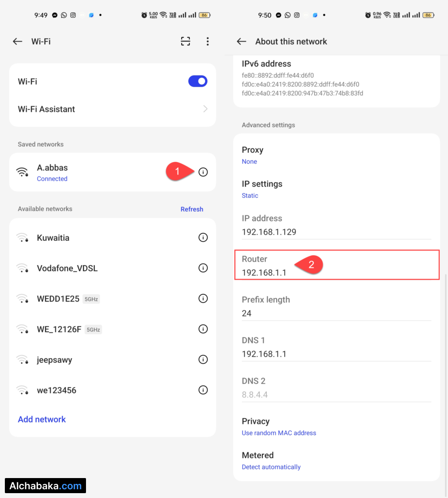Image resolution: width=448 pixels, height=498 pixels.
Task: Tap the back arrow on About this network
Action: point(241,41)
